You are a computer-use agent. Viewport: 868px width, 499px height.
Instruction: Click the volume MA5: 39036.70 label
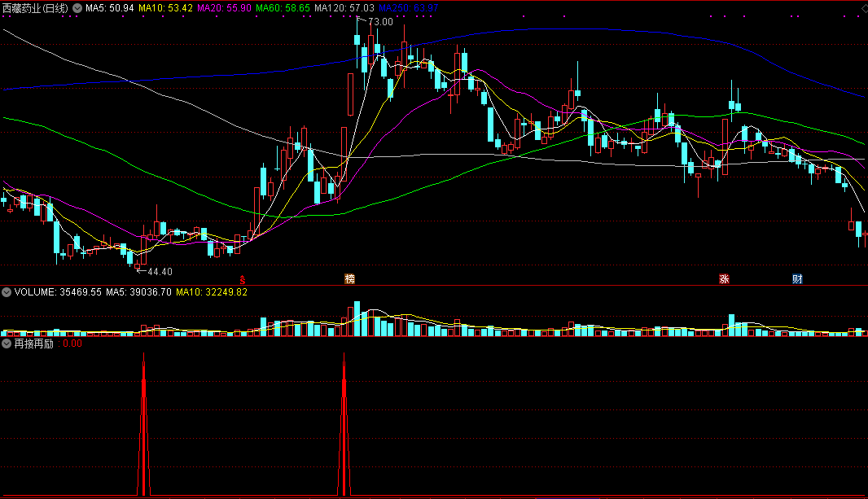[139, 292]
